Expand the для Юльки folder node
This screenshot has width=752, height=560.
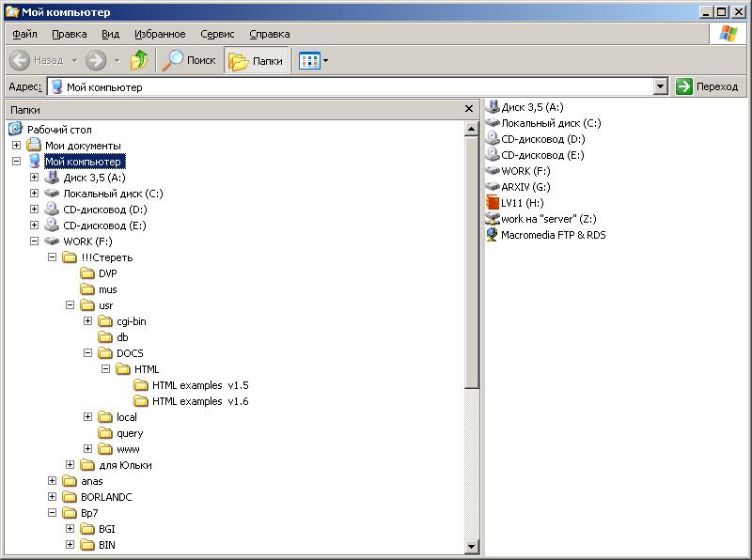tap(70, 464)
